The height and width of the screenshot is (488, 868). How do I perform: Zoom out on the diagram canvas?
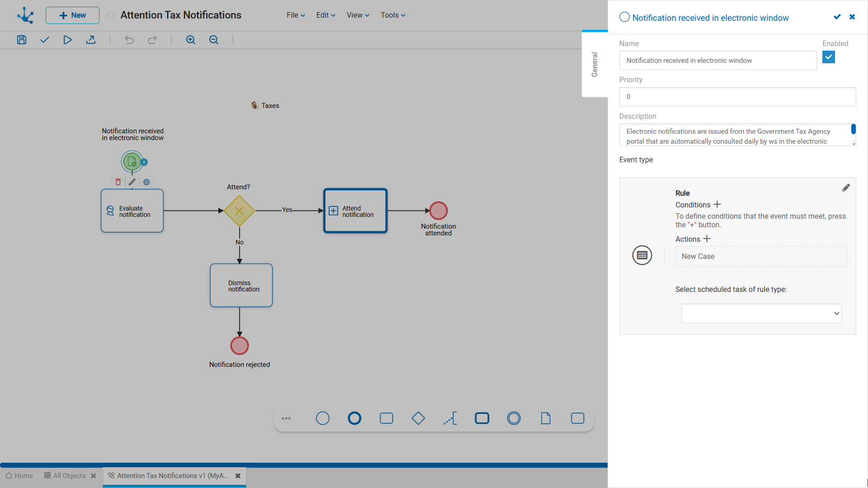[x=214, y=40]
